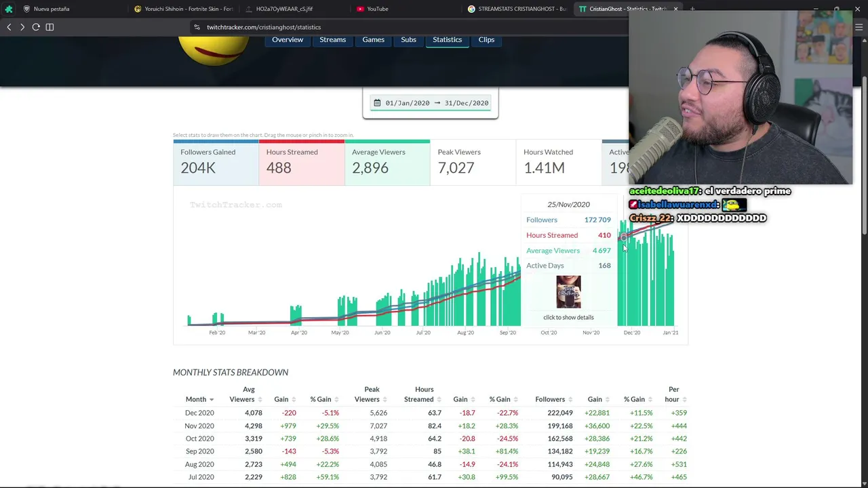Click hours streamed value '82.4'
Image resolution: width=868 pixels, height=488 pixels.
tap(434, 426)
